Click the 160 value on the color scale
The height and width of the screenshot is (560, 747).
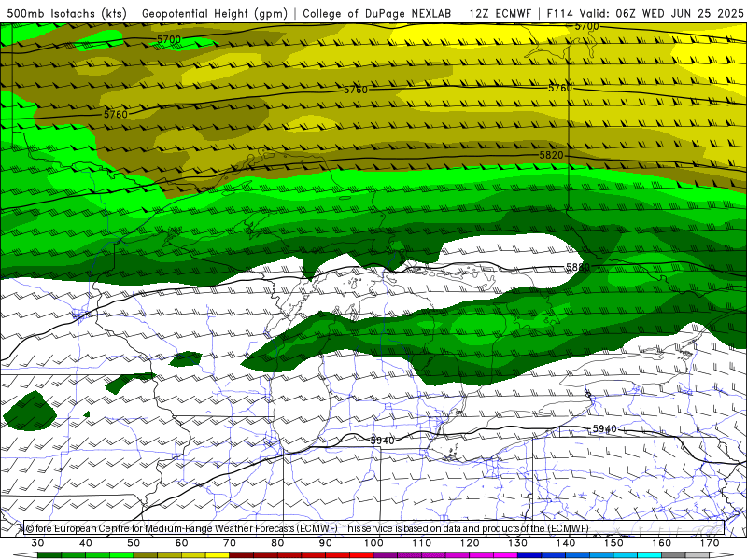point(662,543)
